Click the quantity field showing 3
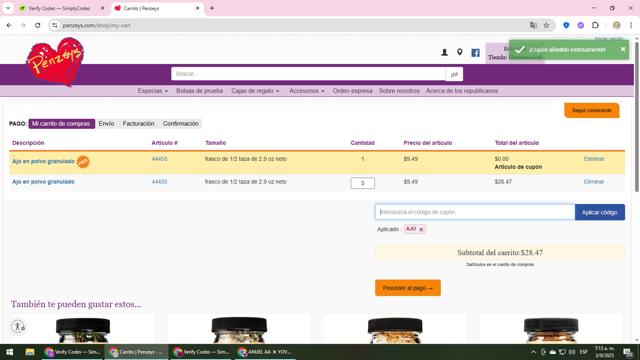Screen dimensions: 640x360 pyautogui.click(x=362, y=183)
